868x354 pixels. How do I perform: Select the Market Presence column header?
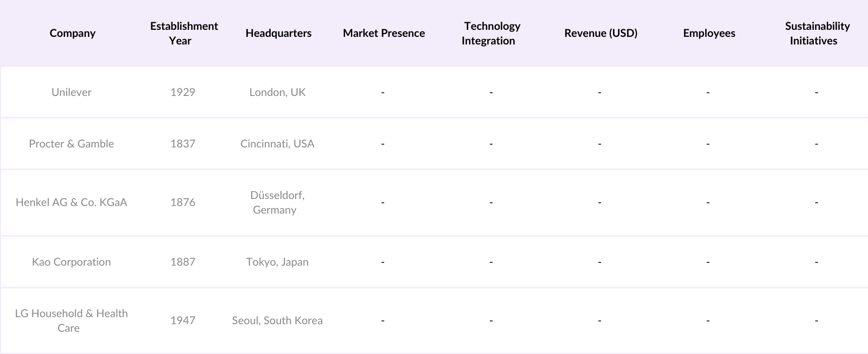(x=384, y=33)
